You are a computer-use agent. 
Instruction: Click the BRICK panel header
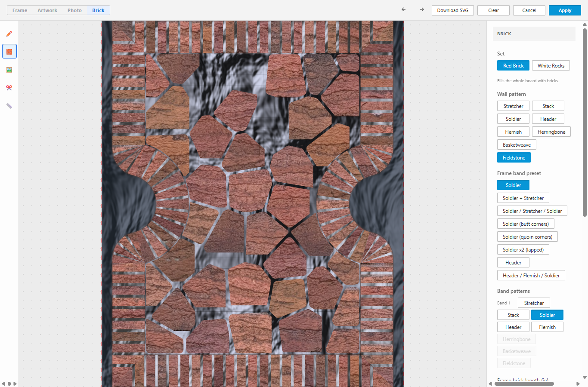534,34
